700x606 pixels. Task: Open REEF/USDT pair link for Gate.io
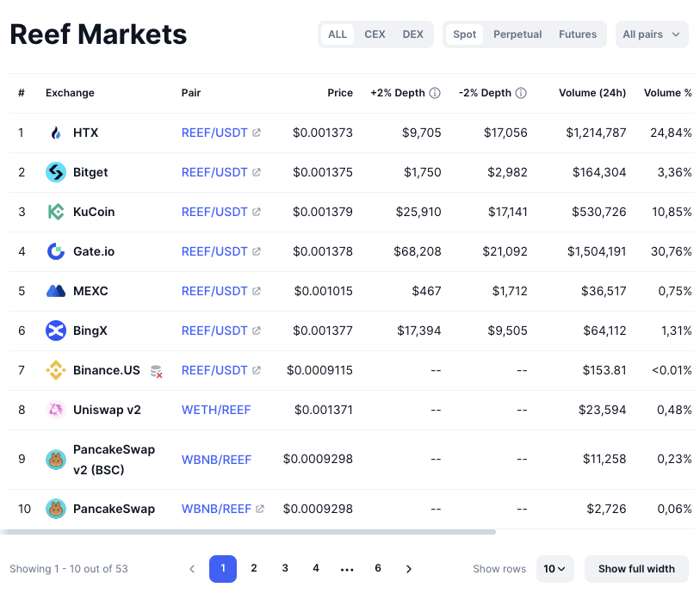pos(214,251)
